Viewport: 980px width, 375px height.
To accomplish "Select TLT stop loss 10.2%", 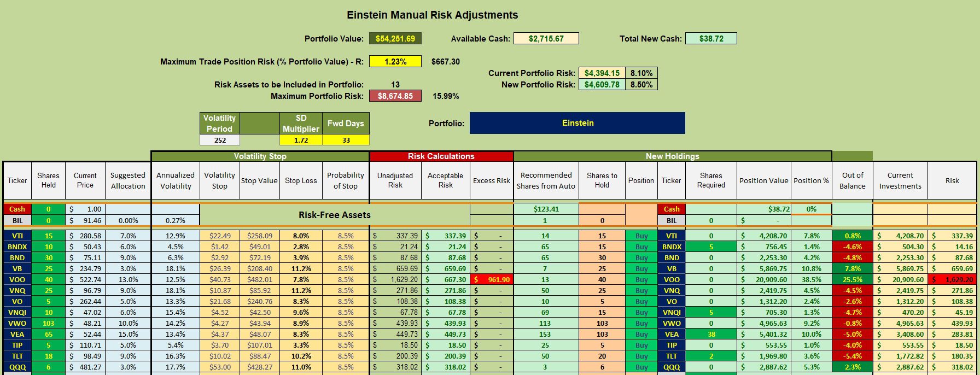I will [x=301, y=356].
